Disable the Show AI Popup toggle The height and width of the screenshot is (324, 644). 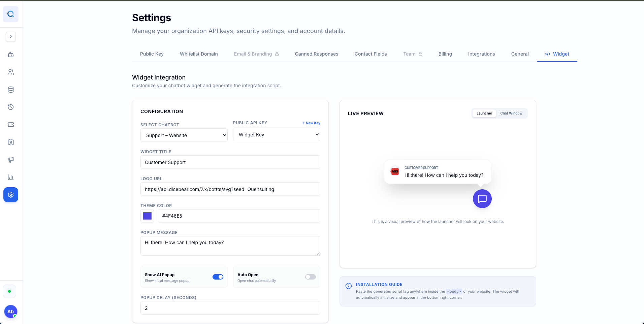(x=218, y=277)
